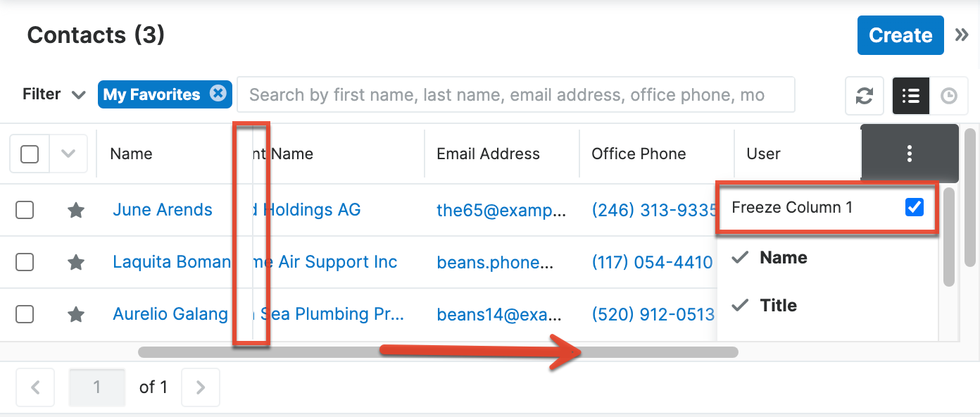The width and height of the screenshot is (980, 417).
Task: Click the horizontal scrollbar thumb
Action: pyautogui.click(x=438, y=352)
